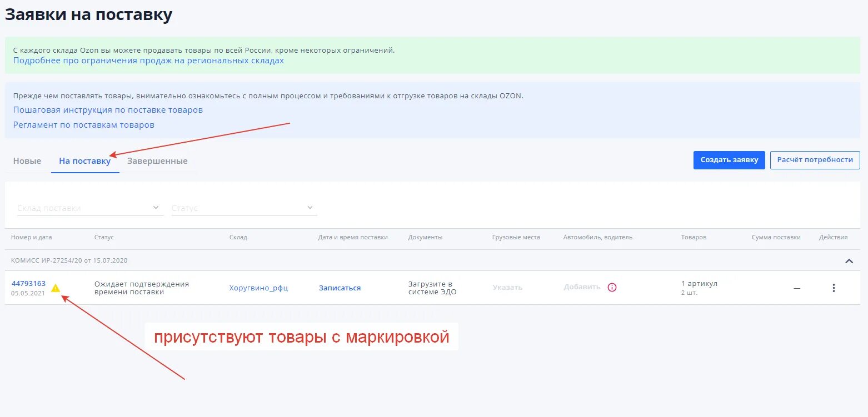Click Записаться to book delivery time
Image resolution: width=868 pixels, height=417 pixels.
click(x=340, y=288)
